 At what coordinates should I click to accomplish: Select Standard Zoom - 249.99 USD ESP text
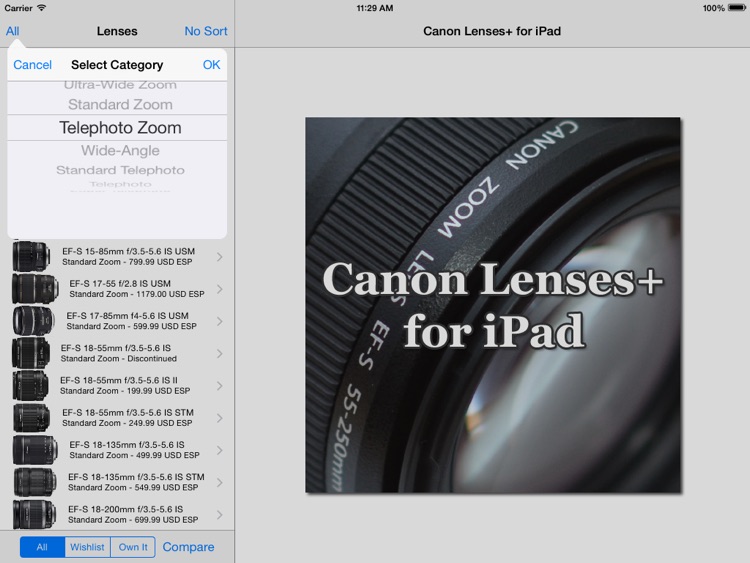point(127,423)
